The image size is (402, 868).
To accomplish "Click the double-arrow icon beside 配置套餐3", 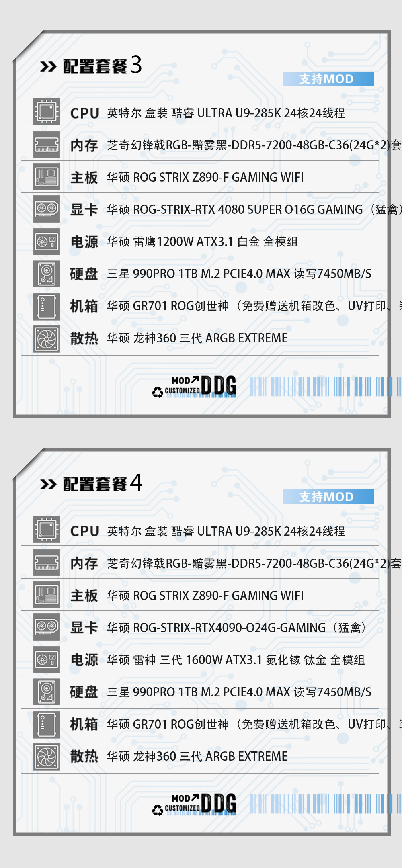I will point(48,67).
